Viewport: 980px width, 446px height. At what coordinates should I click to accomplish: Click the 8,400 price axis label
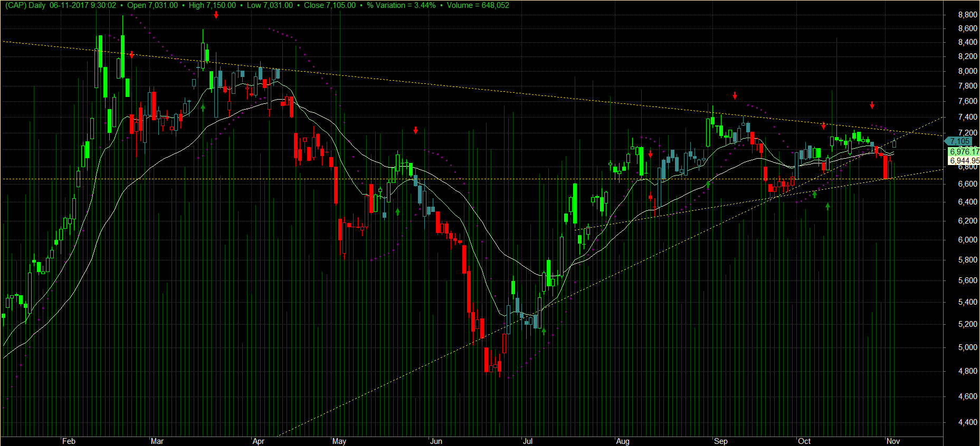(x=967, y=42)
